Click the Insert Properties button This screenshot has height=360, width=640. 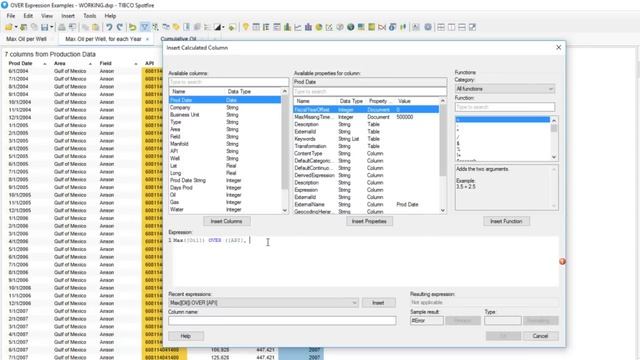coord(369,221)
